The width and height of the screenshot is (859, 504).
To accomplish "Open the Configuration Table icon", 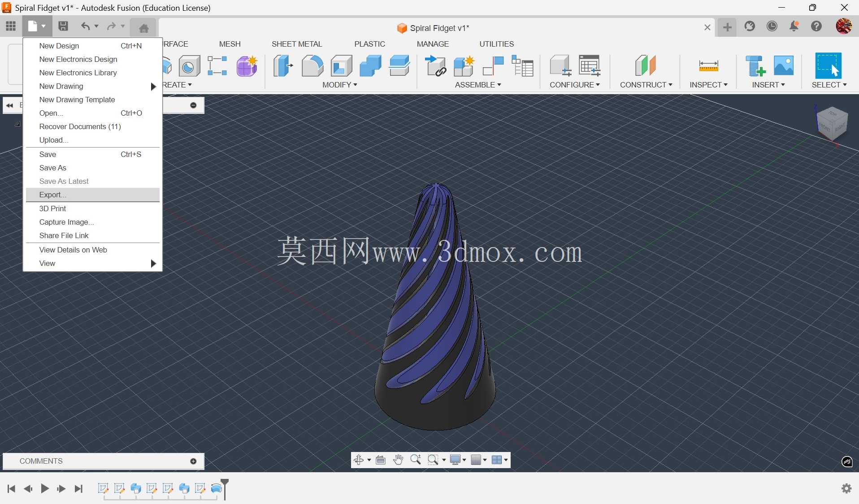I will pyautogui.click(x=590, y=66).
